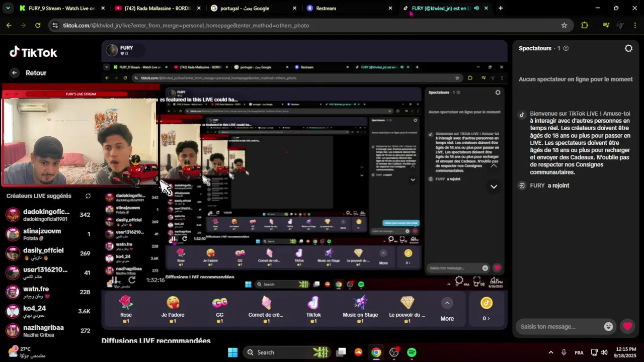This screenshot has height=362, width=644.
Task: Open dadokingofic... suggested live creator
Action: 49,215
